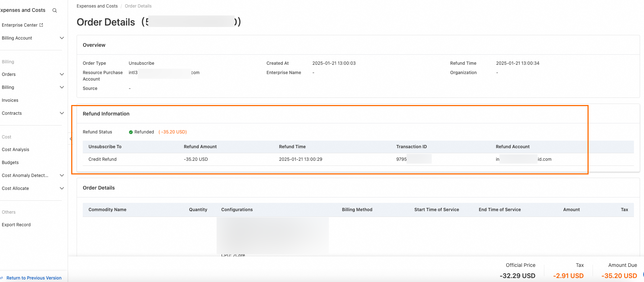Click the Transaction ID column header
The width and height of the screenshot is (644, 282).
[411, 147]
